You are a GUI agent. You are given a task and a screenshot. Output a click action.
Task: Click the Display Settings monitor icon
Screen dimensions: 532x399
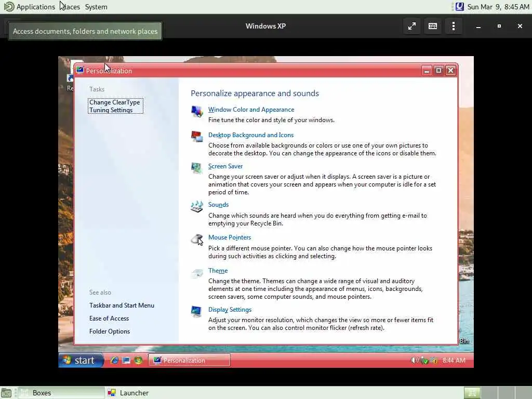[x=197, y=311]
